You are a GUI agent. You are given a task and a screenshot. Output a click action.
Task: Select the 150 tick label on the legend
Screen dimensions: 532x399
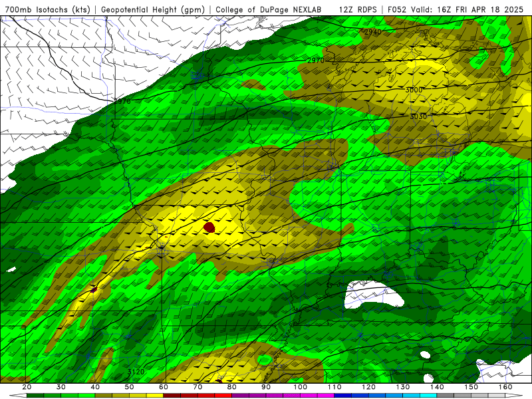(x=471, y=387)
